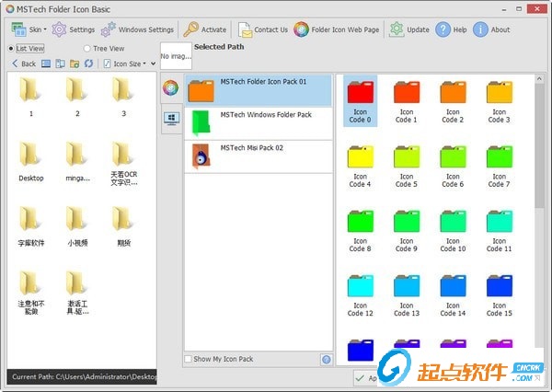Open the Skin dropdown menu

point(29,29)
